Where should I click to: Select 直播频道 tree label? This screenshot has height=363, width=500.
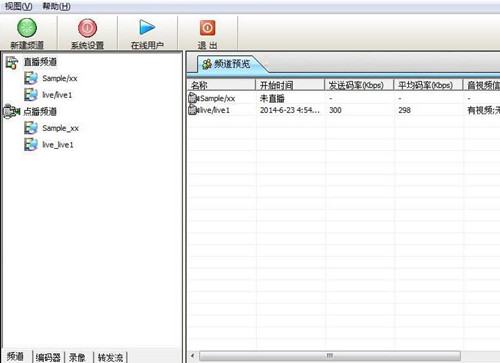[40, 62]
